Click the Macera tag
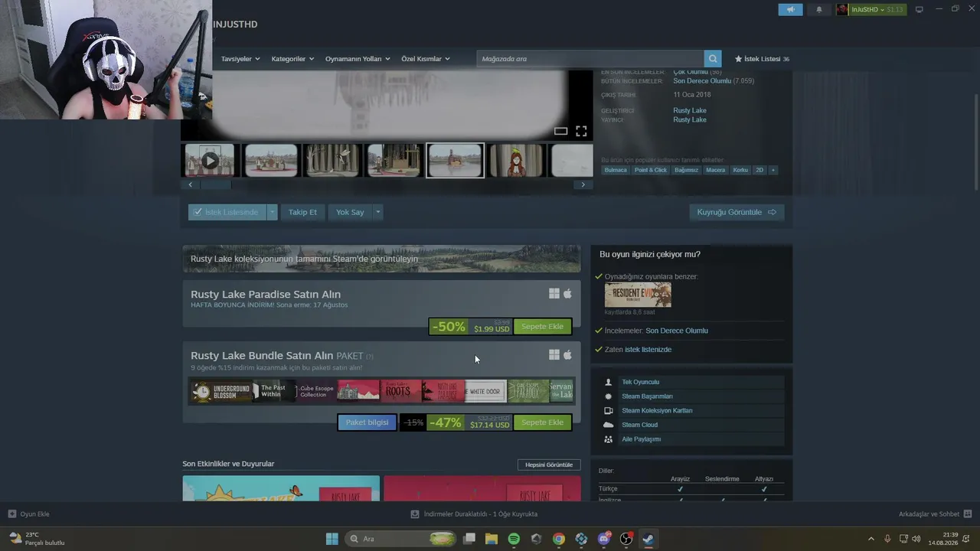The image size is (980, 551). coord(716,170)
